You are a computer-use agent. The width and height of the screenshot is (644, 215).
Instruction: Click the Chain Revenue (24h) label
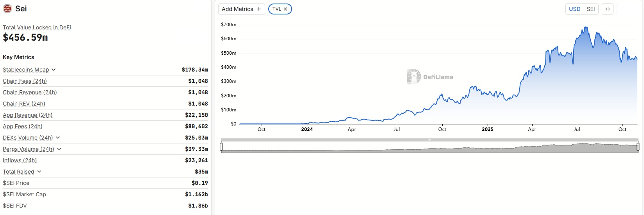point(30,92)
